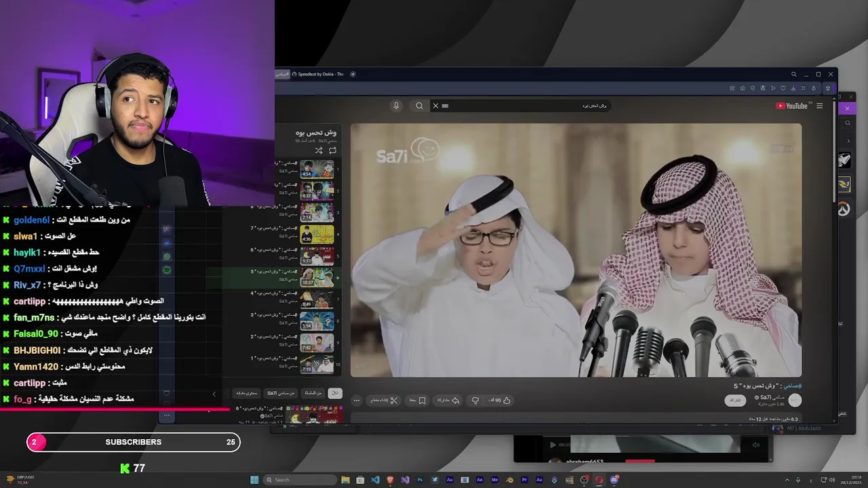Open browser downloads icon
The height and width of the screenshot is (488, 868).
pos(793,88)
